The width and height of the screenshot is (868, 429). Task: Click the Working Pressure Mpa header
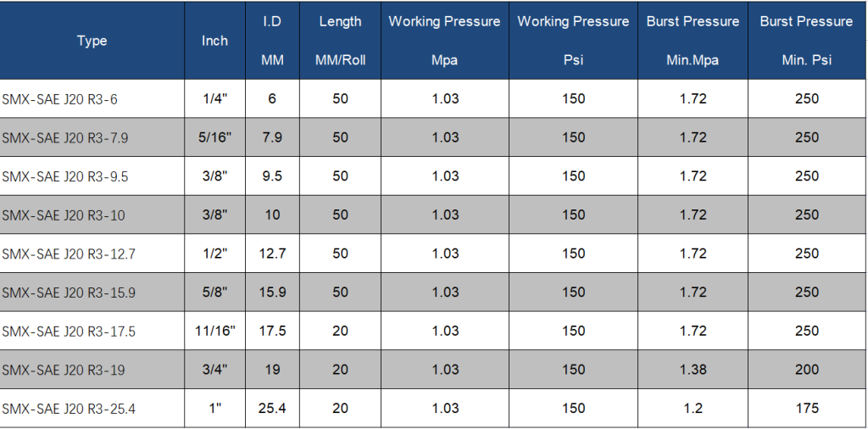444,41
